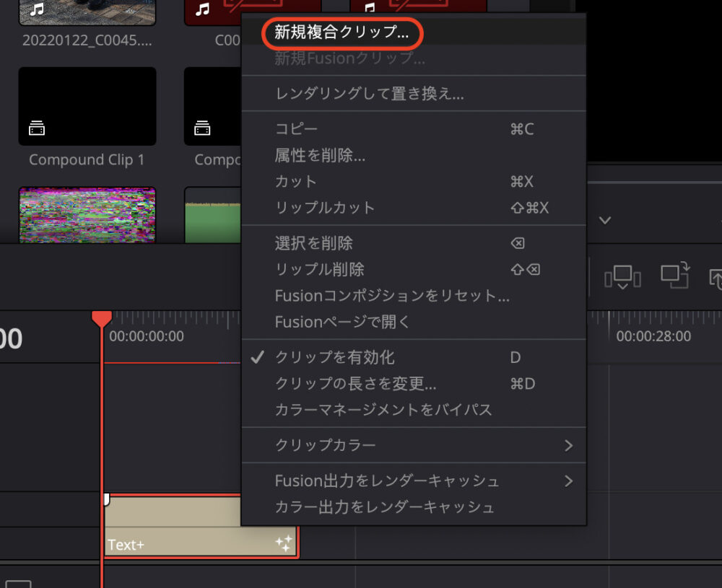Click the Fusion sparkle icon on the Text+ clip

(x=284, y=542)
